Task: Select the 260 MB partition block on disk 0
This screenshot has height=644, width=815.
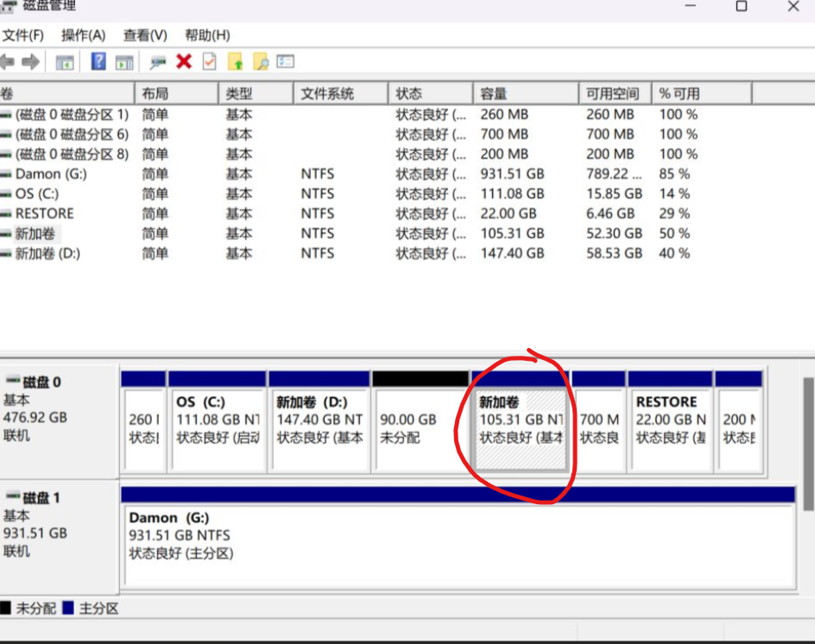Action: pos(144,421)
